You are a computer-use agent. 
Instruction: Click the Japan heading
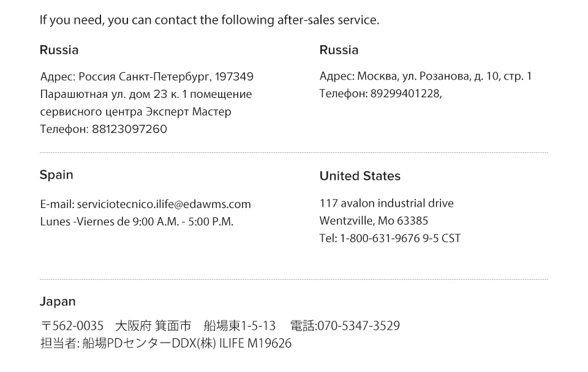point(58,301)
